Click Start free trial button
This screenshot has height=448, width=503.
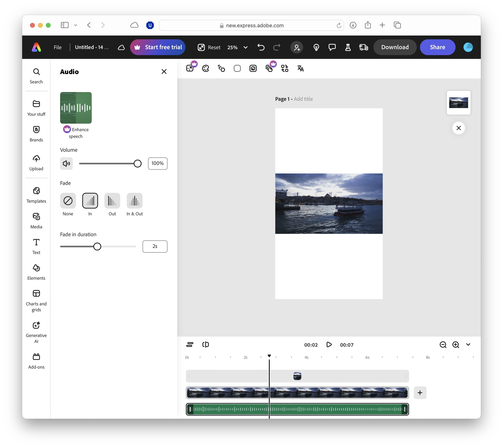(x=158, y=47)
